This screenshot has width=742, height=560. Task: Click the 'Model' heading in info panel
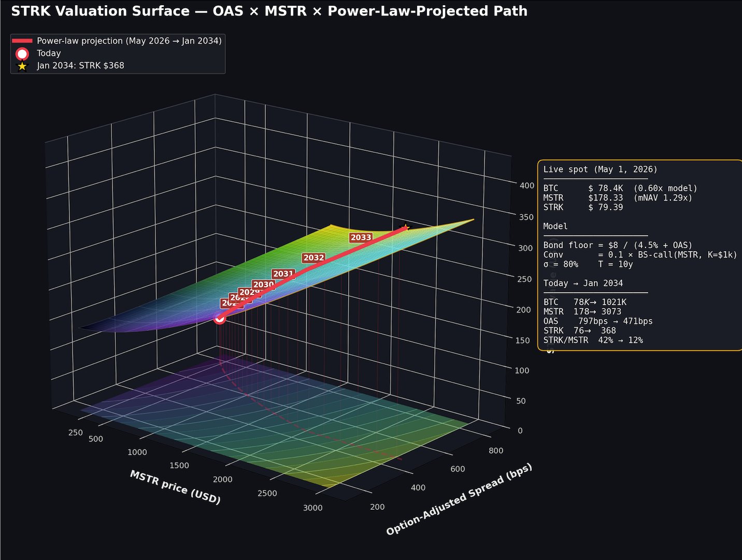point(555,226)
